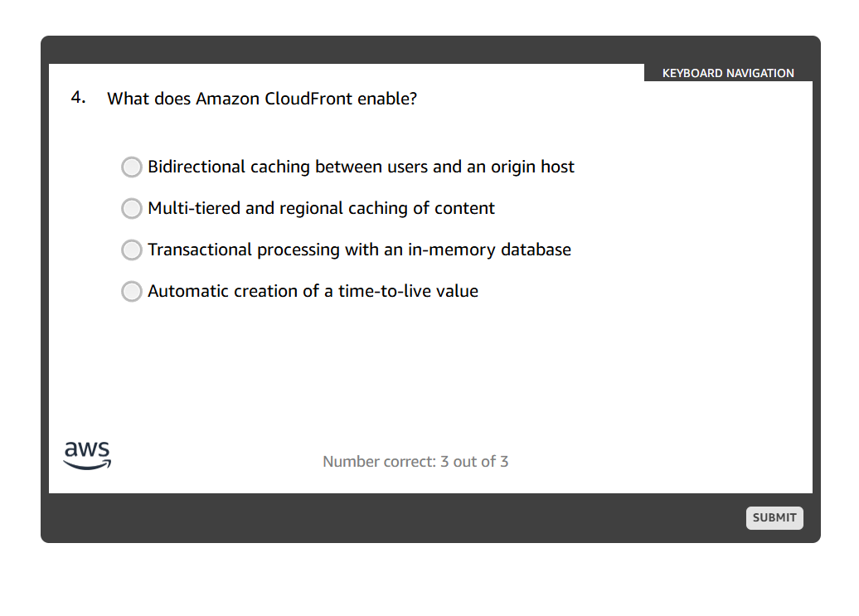Click the question number '4.'
Image resolution: width=859 pixels, height=616 pixels.
[77, 96]
